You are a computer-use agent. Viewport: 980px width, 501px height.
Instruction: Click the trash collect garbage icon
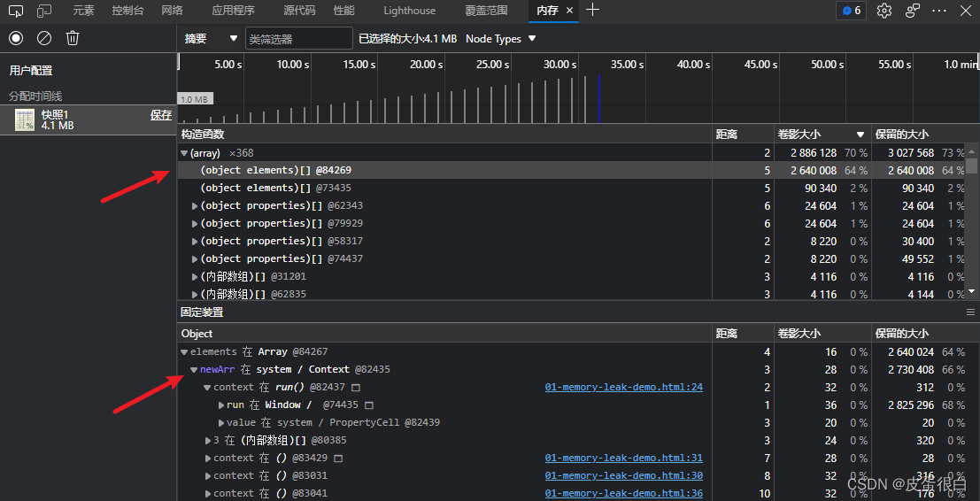(x=73, y=38)
